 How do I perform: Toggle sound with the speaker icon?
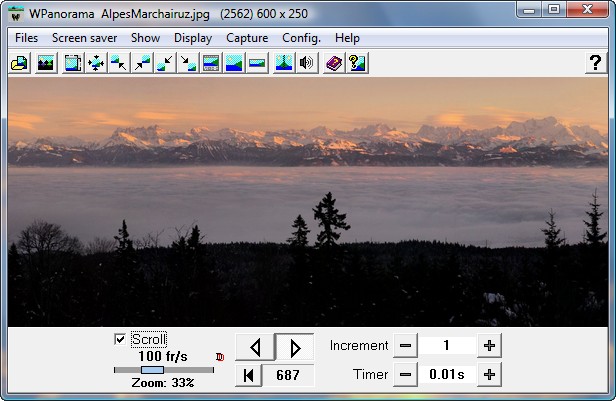pyautogui.click(x=307, y=63)
